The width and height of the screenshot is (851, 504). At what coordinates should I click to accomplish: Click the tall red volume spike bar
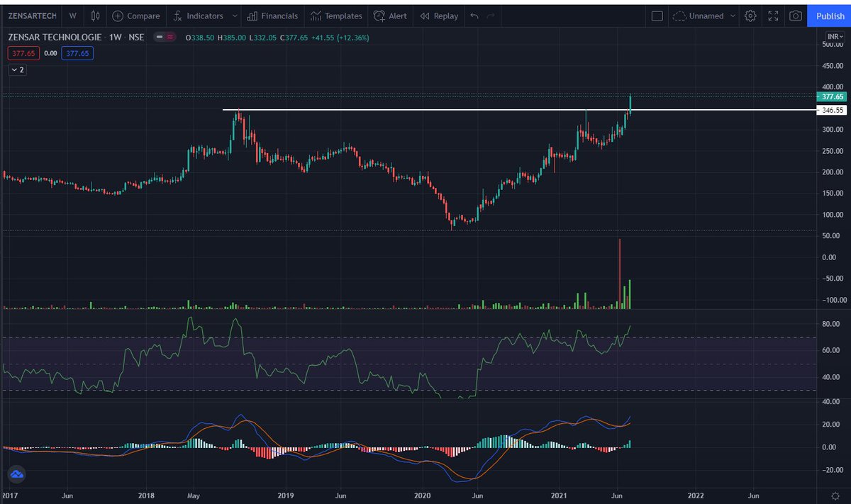tap(619, 274)
